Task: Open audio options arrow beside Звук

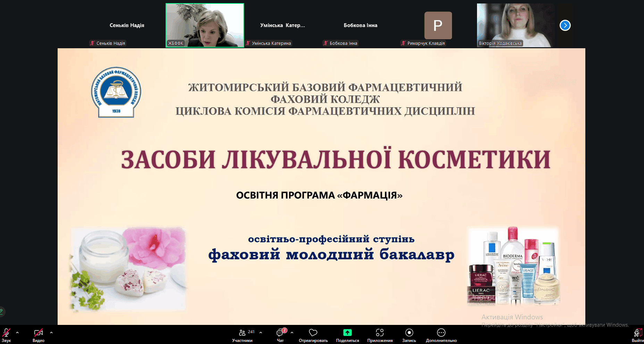Action: 17,333
